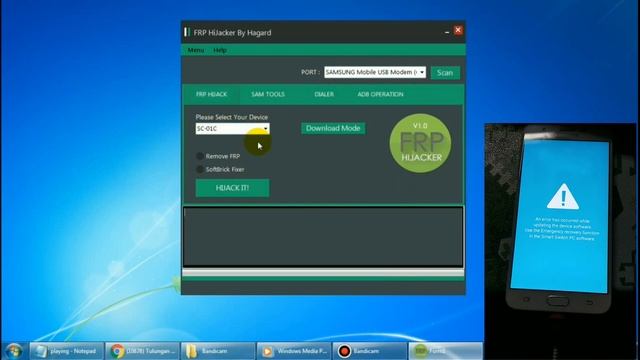Open the Notepad taskbar item

(67, 351)
